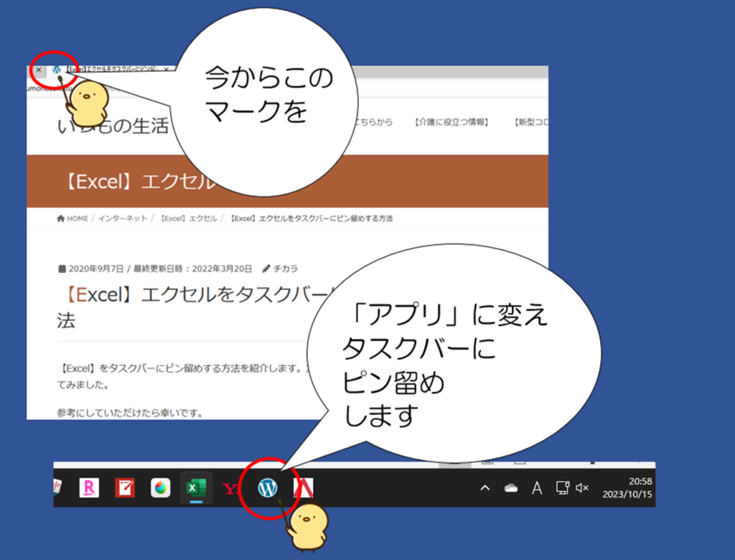Launch the Rakuten app in the taskbar
Viewport: 735px width, 560px height.
89,488
